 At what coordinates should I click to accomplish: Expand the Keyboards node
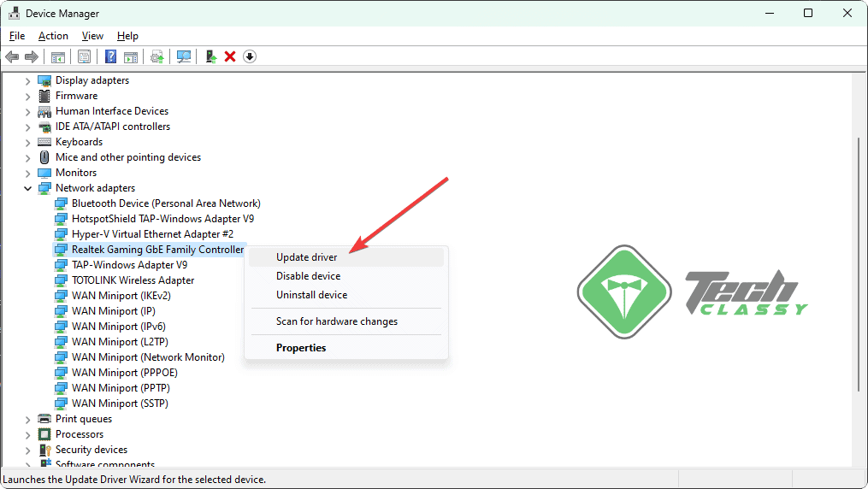tap(27, 143)
